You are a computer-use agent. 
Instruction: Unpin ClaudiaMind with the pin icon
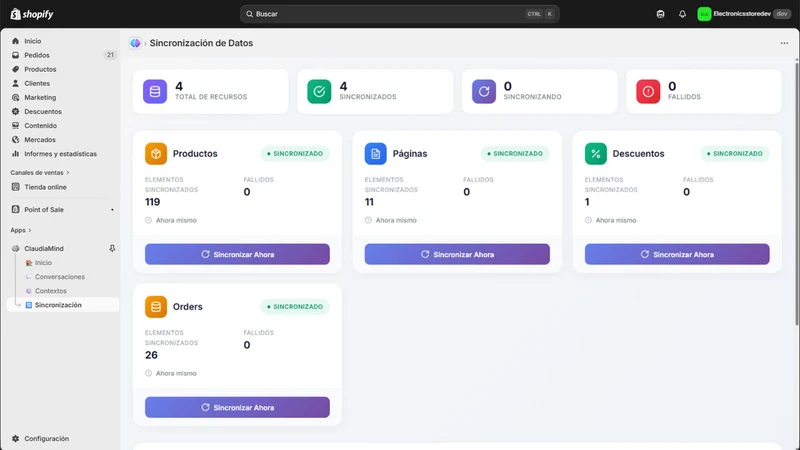112,248
